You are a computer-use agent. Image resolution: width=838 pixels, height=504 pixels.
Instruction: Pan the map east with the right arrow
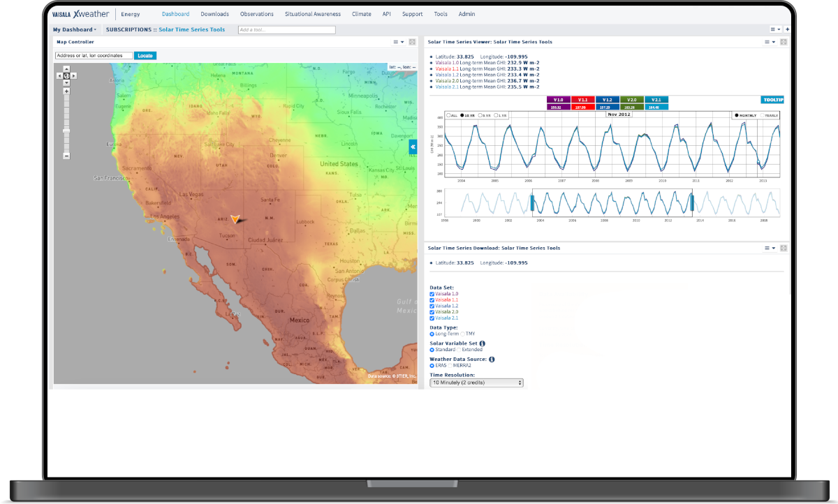point(73,75)
